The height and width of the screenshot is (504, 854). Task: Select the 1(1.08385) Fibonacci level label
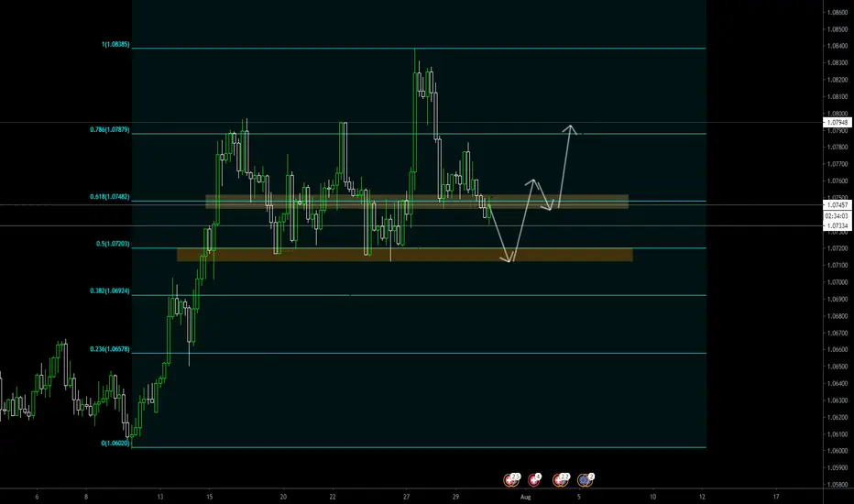click(115, 44)
